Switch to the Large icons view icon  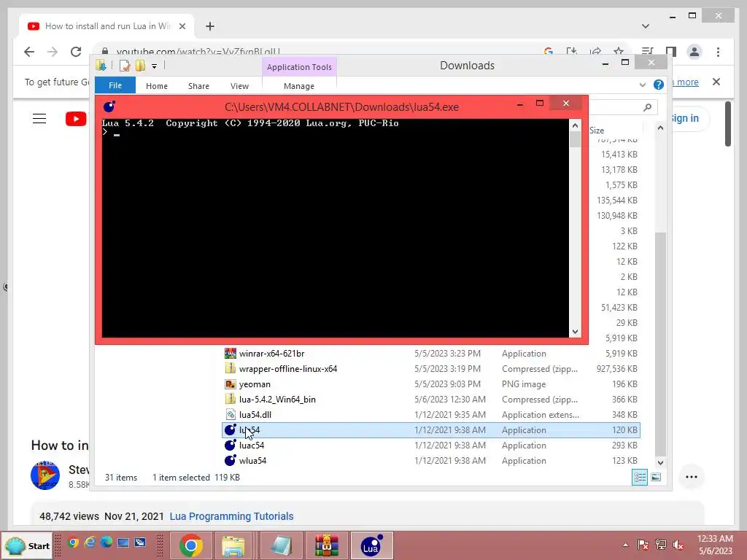656,477
